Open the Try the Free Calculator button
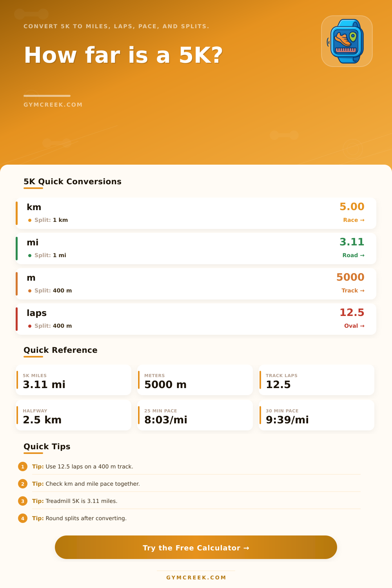 click(196, 547)
